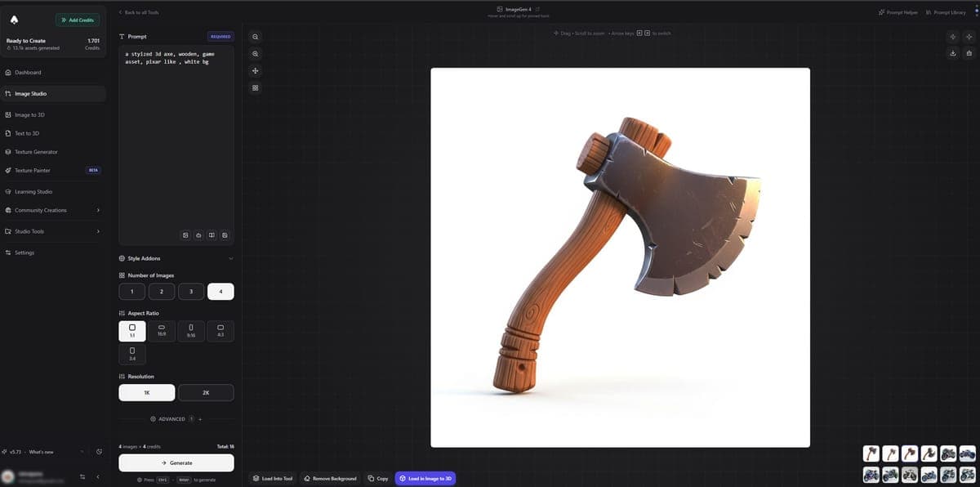Viewport: 980px width, 487px height.
Task: Select the first motorcycle thumbnail, bottom row
Action: pos(871,474)
